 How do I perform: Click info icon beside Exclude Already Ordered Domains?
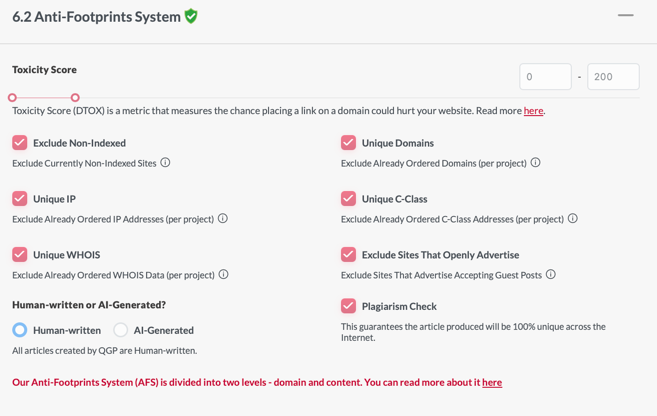point(535,163)
